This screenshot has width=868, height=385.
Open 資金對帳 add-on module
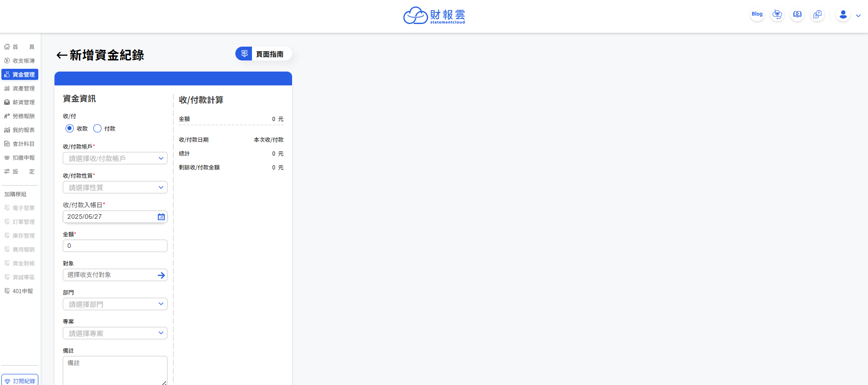[19, 264]
